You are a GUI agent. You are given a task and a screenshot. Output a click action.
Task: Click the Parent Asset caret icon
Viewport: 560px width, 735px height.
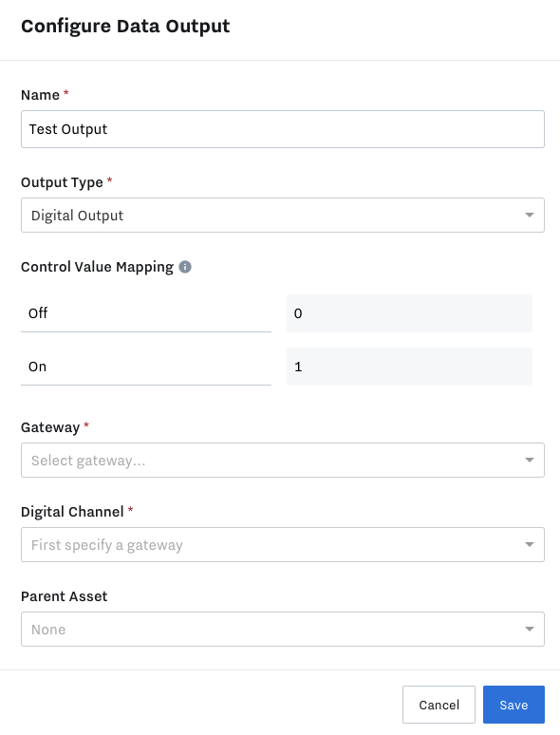coord(529,629)
